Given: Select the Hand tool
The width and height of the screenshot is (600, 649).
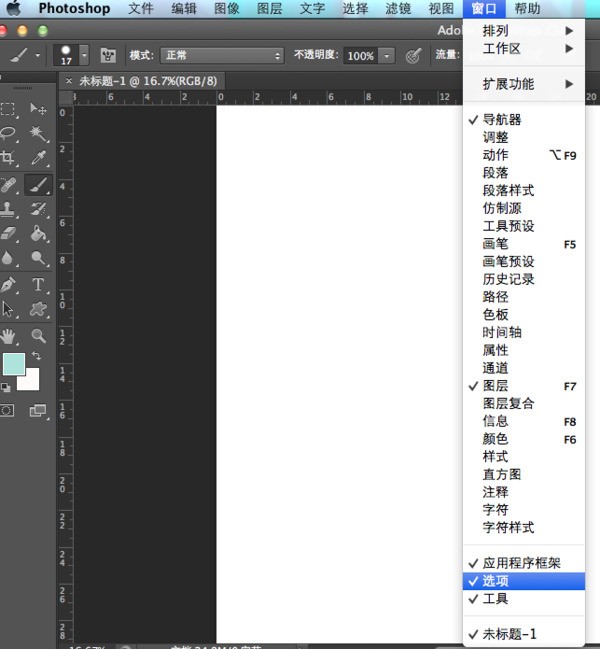Looking at the screenshot, I should (10, 336).
